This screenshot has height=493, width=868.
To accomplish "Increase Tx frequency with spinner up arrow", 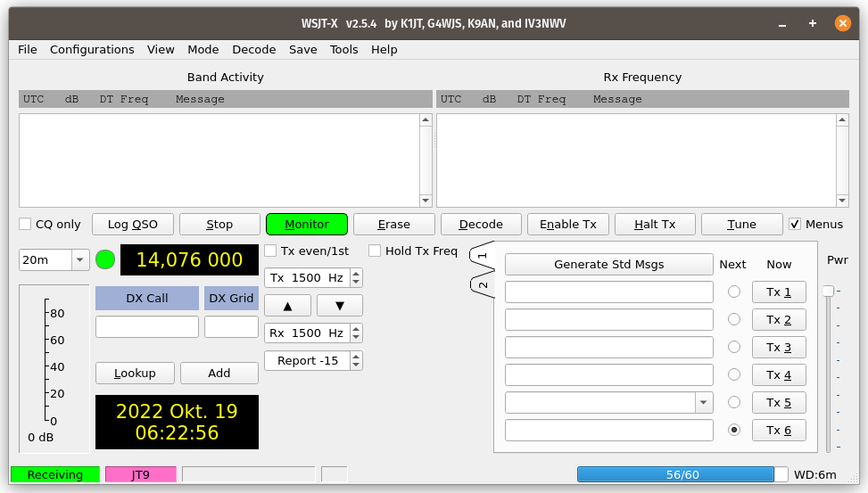I will 356,274.
